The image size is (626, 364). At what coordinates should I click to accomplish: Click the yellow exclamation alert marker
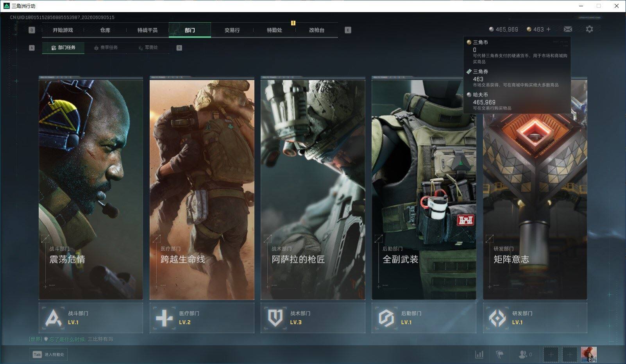pos(293,23)
